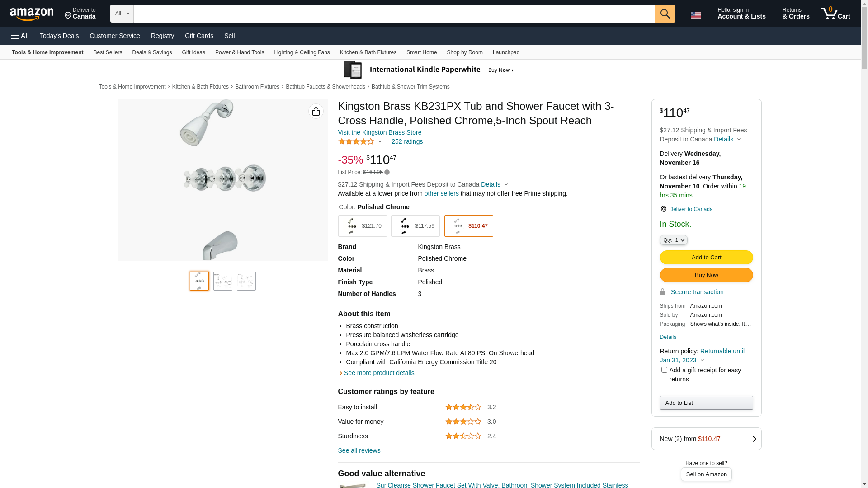Click the Add to Cart button
The image size is (868, 488).
pyautogui.click(x=706, y=258)
